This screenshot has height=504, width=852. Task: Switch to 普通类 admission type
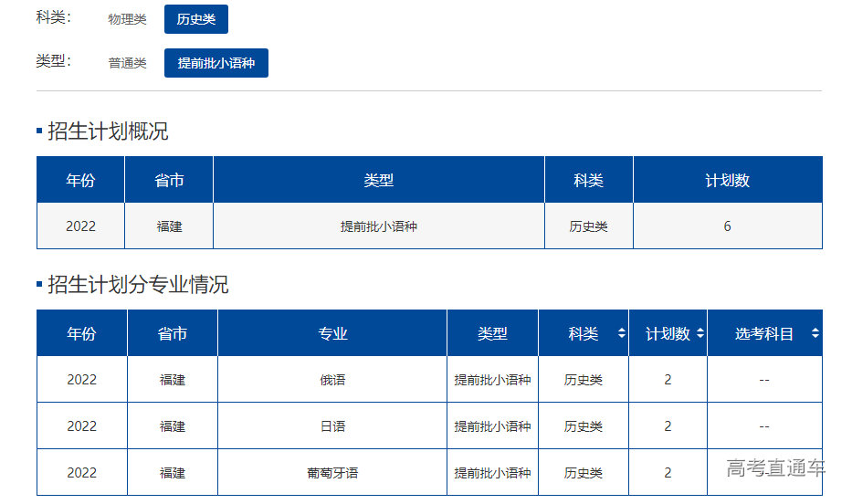pos(127,63)
